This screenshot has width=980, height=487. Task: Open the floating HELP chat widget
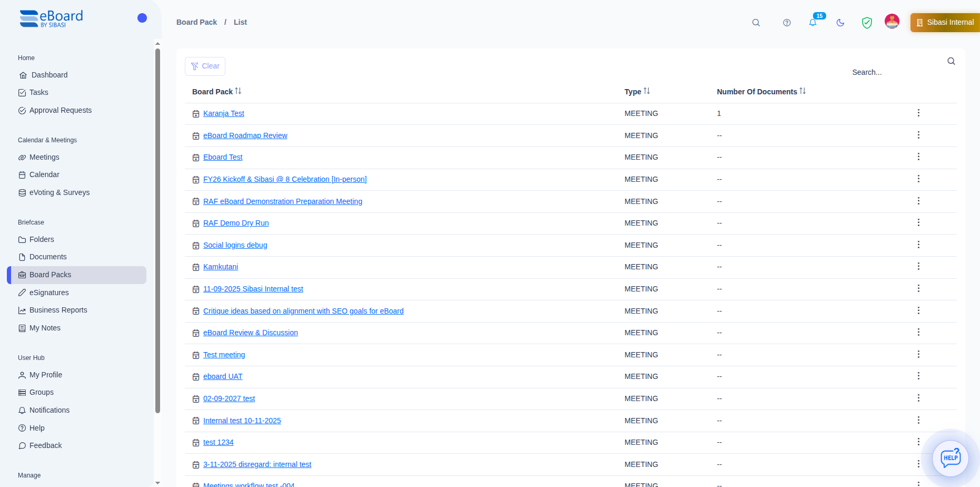951,457
